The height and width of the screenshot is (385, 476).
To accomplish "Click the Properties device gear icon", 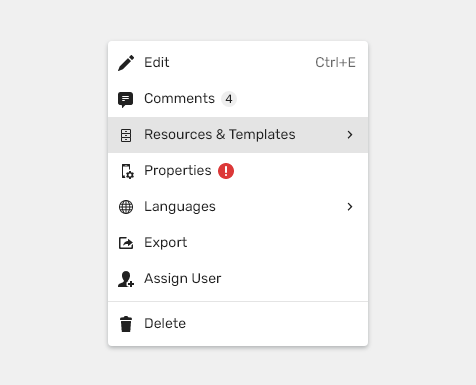I will point(127,171).
